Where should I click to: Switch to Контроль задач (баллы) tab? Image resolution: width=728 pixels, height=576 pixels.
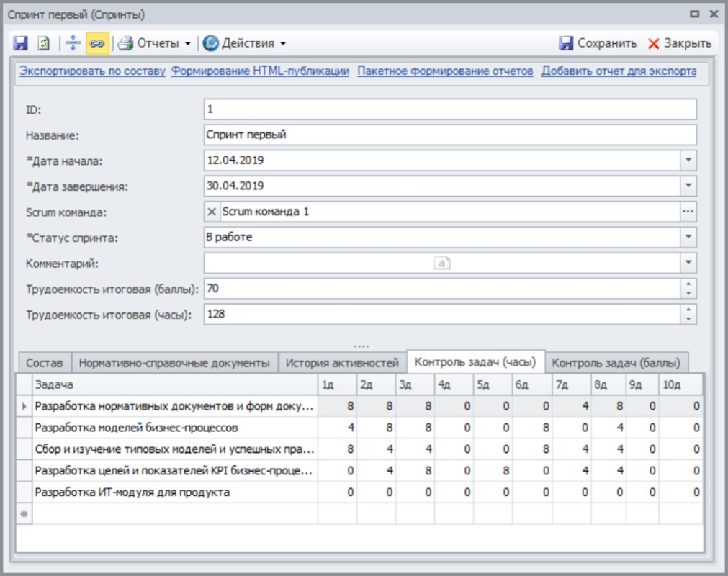click(x=616, y=362)
